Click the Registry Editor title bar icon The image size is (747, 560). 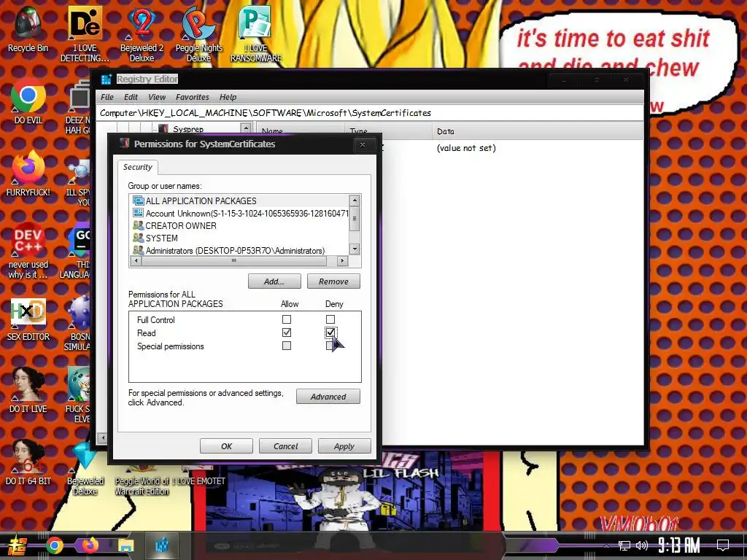[107, 79]
